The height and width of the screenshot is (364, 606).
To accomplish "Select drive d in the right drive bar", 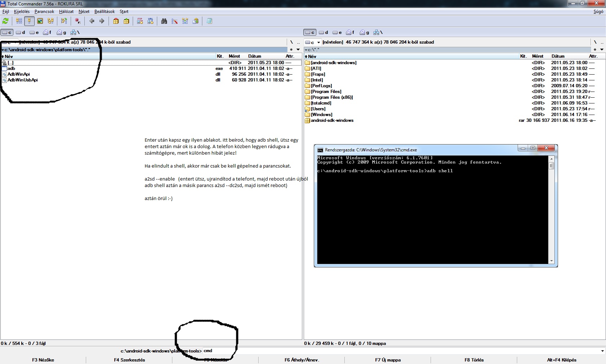I will [x=324, y=32].
